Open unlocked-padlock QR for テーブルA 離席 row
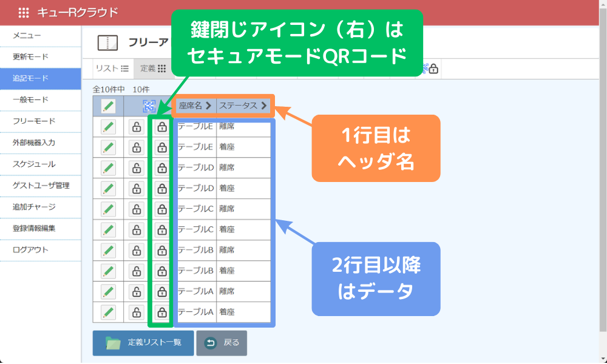This screenshot has height=364, width=607. [x=136, y=292]
